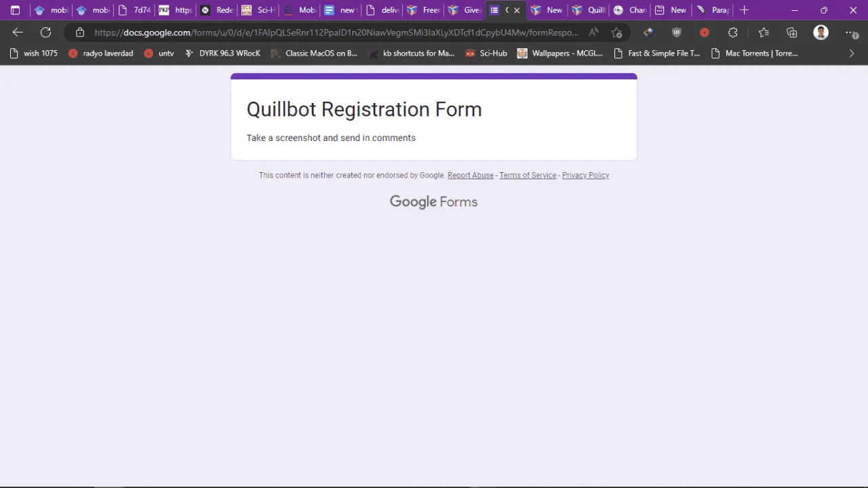Open the kb shortcuts for Mac bookmark
The image size is (868, 488).
[x=411, y=54]
